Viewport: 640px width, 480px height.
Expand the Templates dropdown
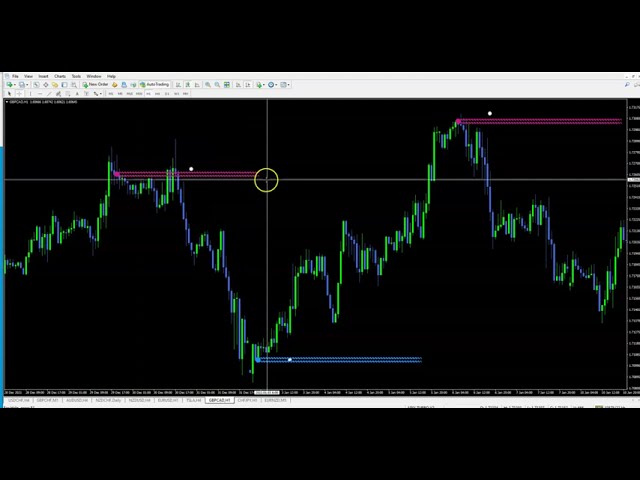(x=288, y=85)
